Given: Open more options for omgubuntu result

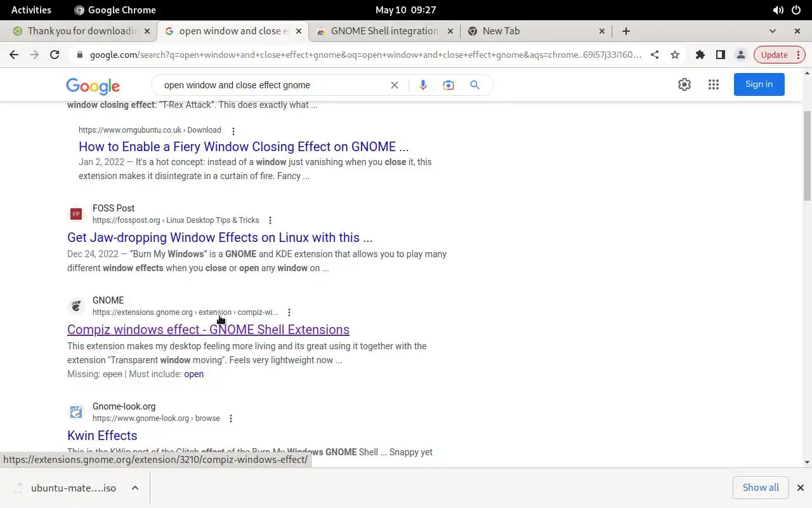Looking at the screenshot, I should pos(233,131).
